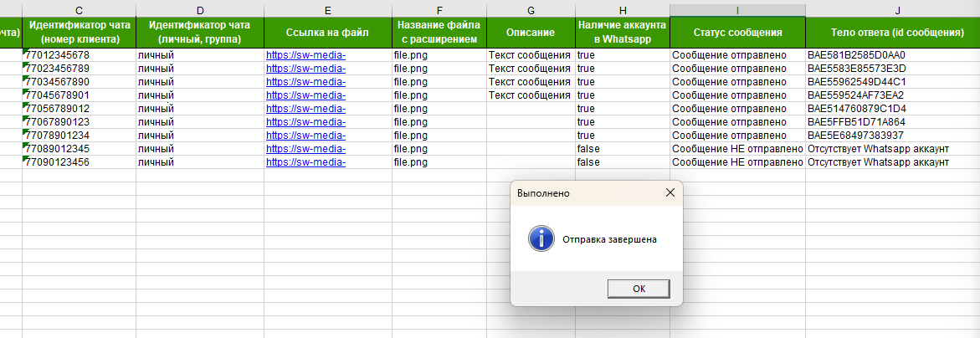Select the false cell in row 77089012345
Image resolution: width=980 pixels, height=338 pixels.
588,149
